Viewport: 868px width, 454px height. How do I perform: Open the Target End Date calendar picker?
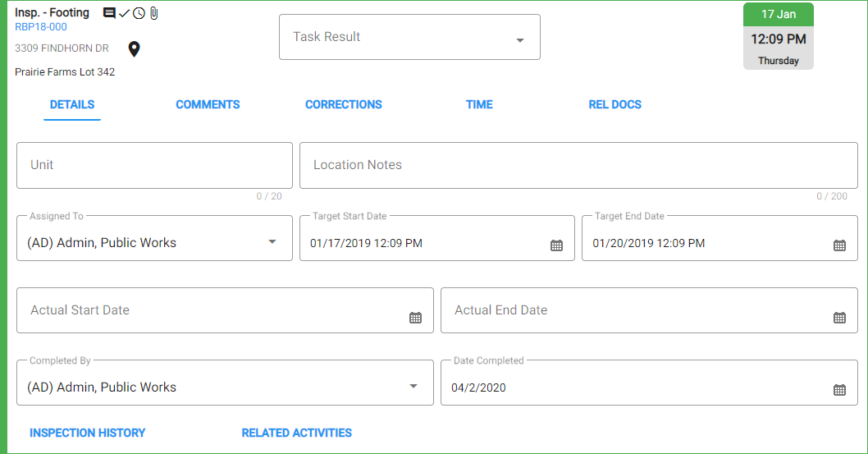coord(839,245)
